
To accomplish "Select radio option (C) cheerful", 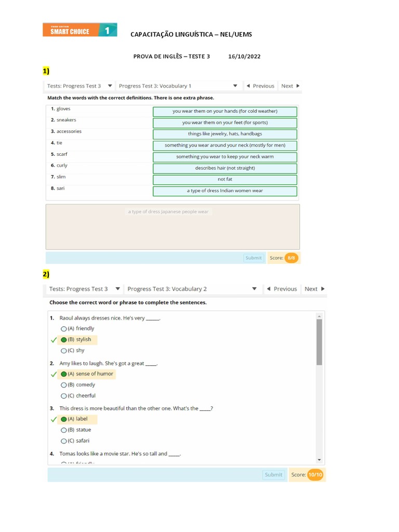I will coord(63,396).
